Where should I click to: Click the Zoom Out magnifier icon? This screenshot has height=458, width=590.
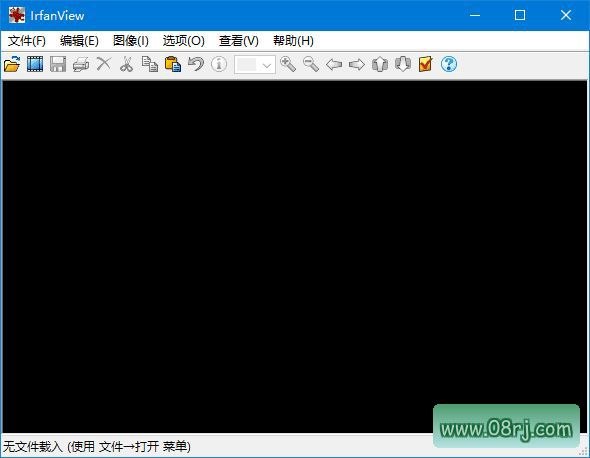[x=311, y=64]
